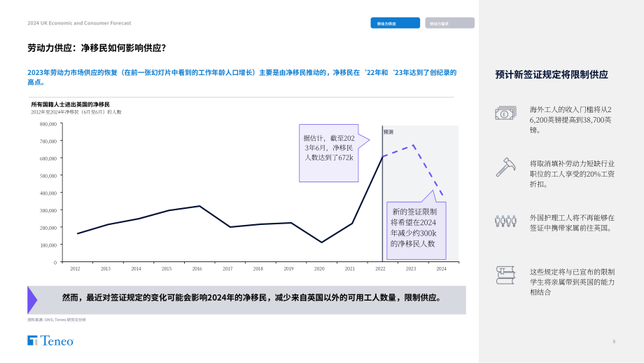Click sidebar heading 预计新签证规定将限制供应

552,75
